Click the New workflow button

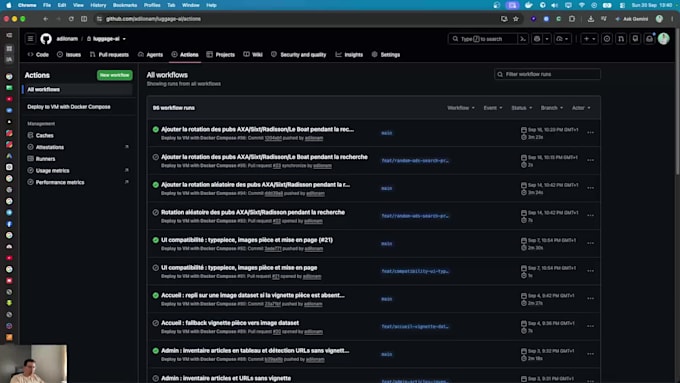coord(114,75)
